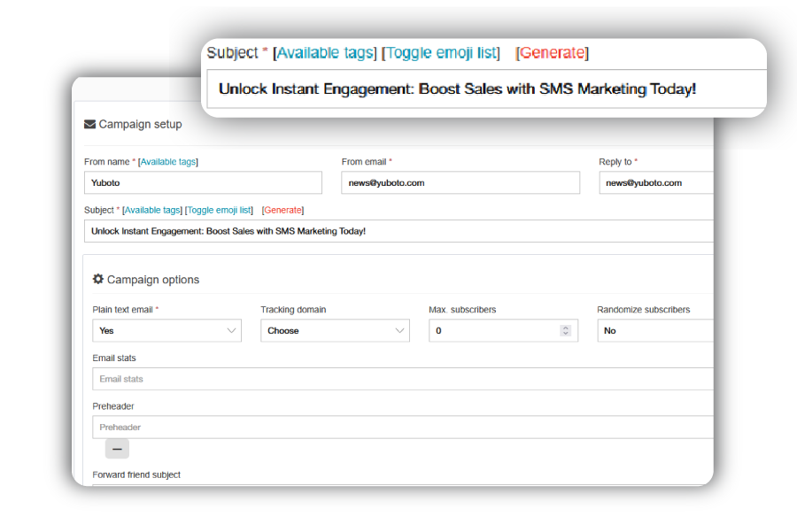Image resolution: width=797 pixels, height=532 pixels.
Task: Select the From email input field
Action: [460, 183]
